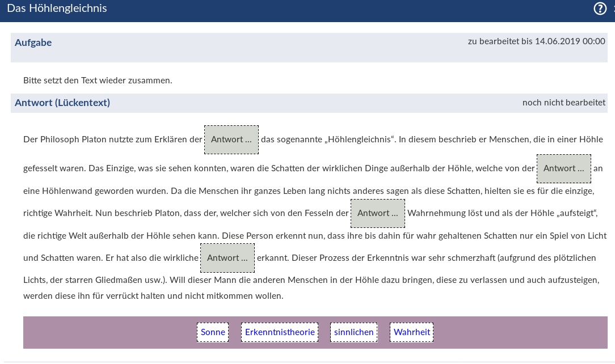Screen dimensions: 615x364
Task: Select the first gap after 'Erklären der'
Action: 231,139
